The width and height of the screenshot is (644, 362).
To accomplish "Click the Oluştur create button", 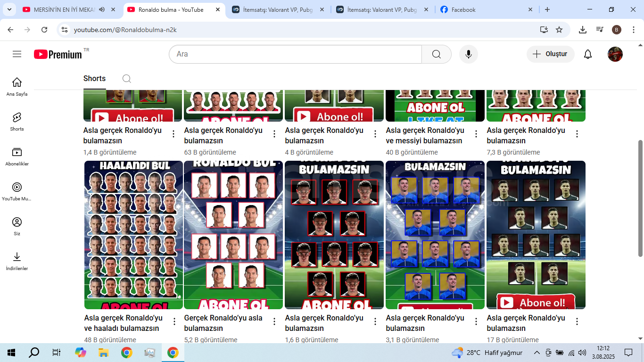I will 550,54.
